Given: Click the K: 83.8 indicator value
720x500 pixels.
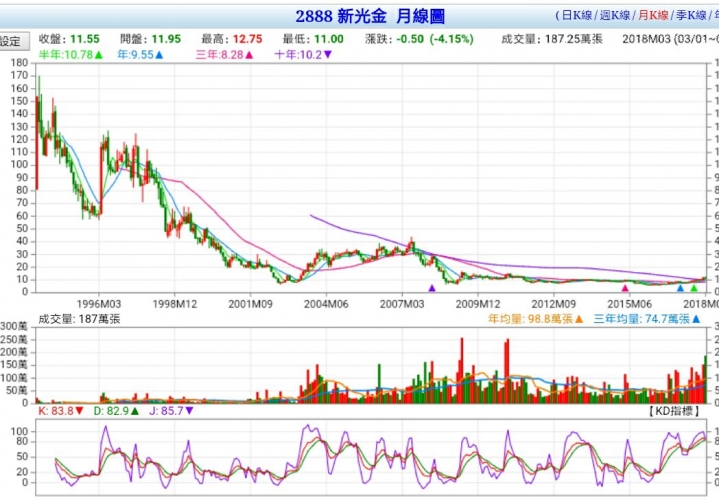Looking at the screenshot, I should click(56, 411).
